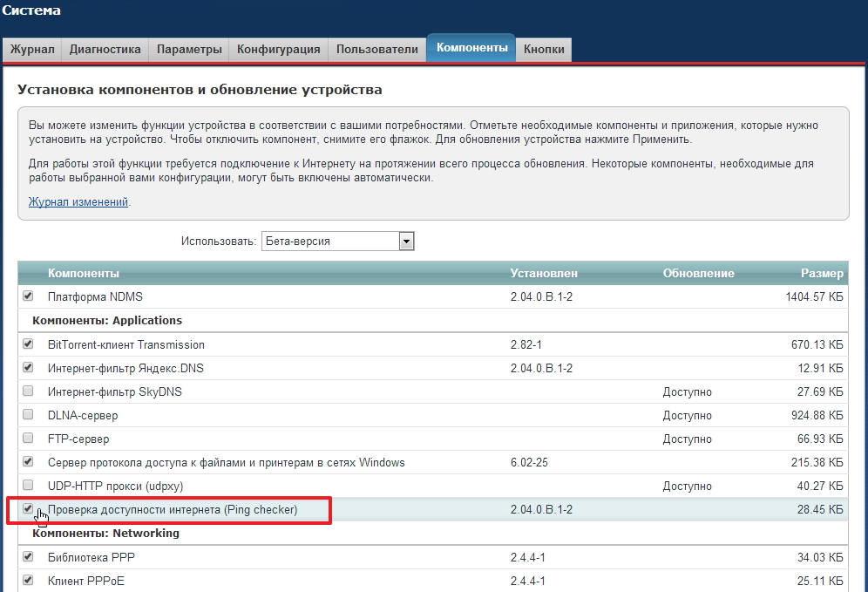This screenshot has height=592, width=868.
Task: Click the Компоненты column header
Action: tap(84, 274)
